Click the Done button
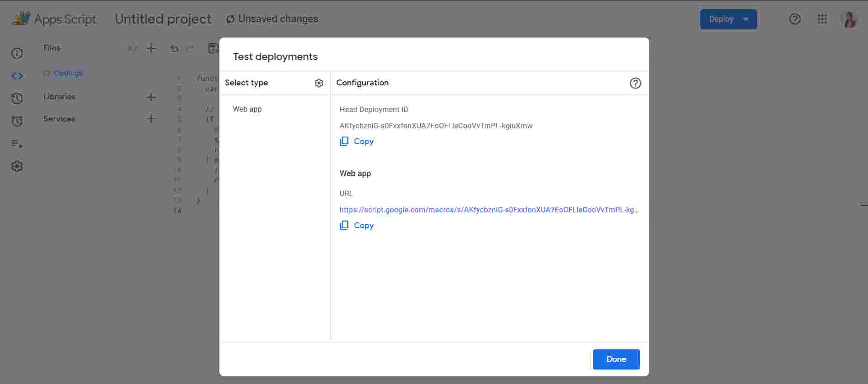 coord(616,359)
